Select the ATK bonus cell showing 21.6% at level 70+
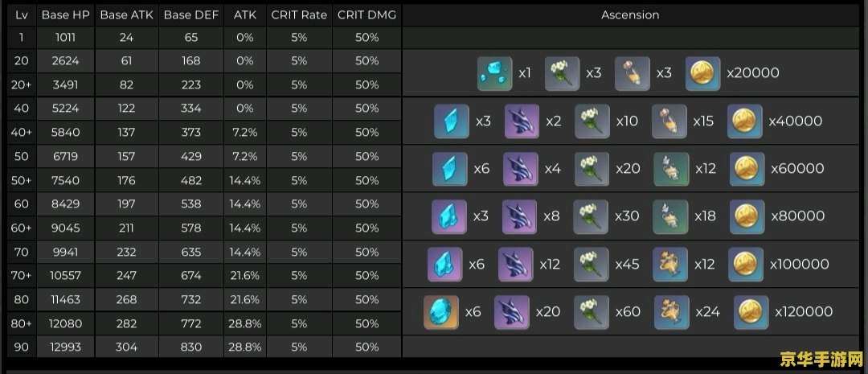The width and height of the screenshot is (868, 374). click(x=244, y=275)
